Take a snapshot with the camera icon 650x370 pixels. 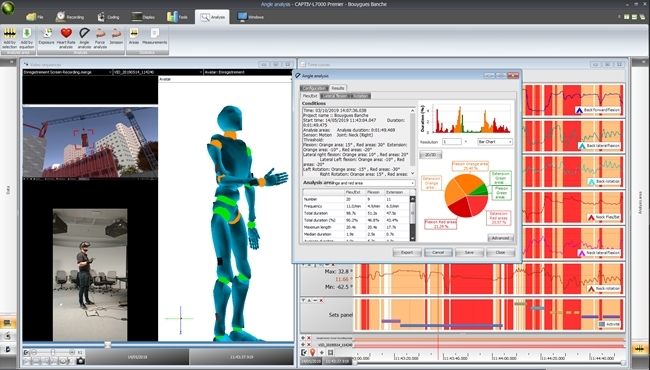[80, 361]
